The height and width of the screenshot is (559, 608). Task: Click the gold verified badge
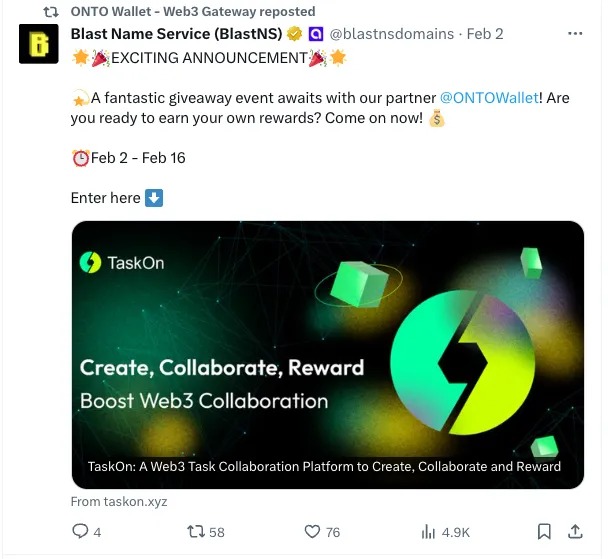295,34
